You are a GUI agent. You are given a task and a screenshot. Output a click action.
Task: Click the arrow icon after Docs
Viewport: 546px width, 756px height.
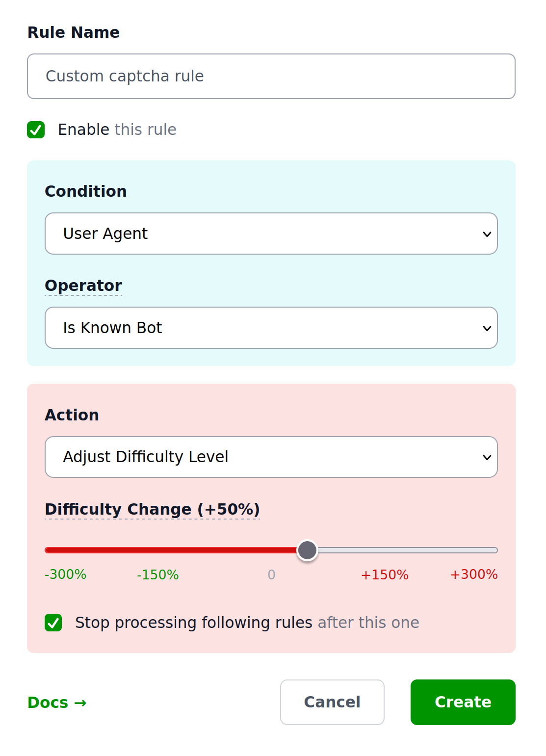[80, 703]
